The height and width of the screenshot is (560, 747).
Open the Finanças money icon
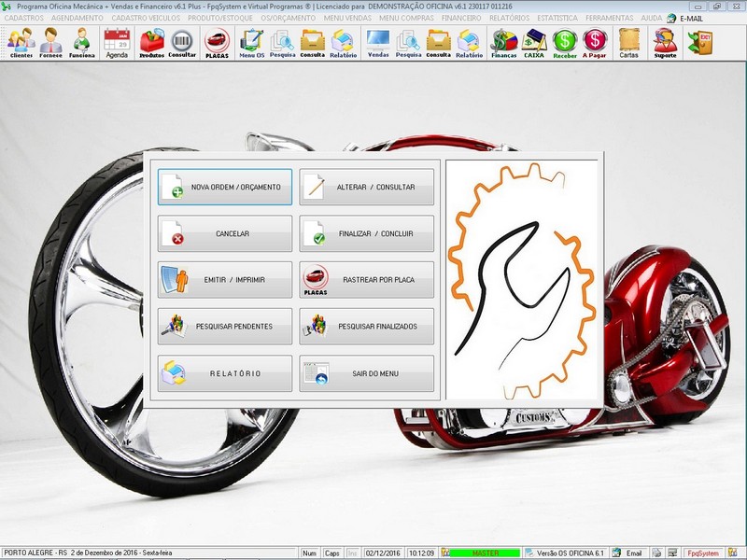pos(504,43)
